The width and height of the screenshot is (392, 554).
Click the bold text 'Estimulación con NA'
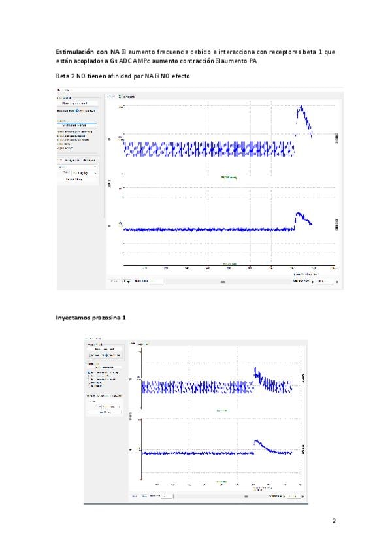coord(88,52)
